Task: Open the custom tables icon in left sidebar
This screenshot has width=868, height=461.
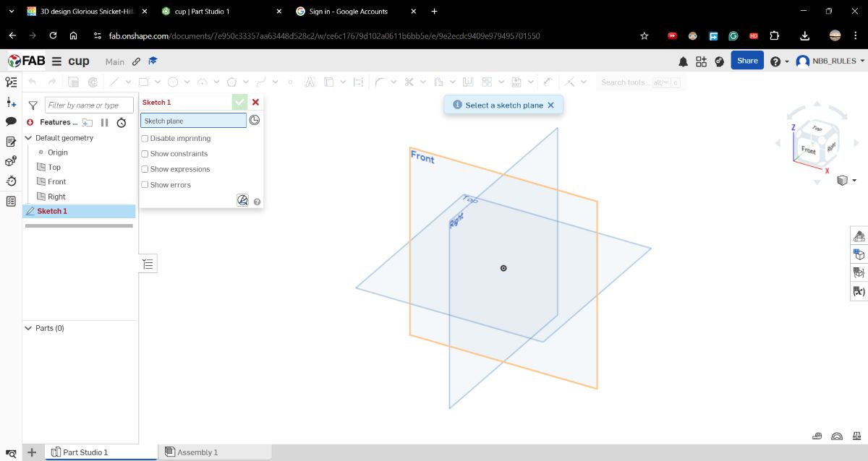Action: (x=11, y=201)
